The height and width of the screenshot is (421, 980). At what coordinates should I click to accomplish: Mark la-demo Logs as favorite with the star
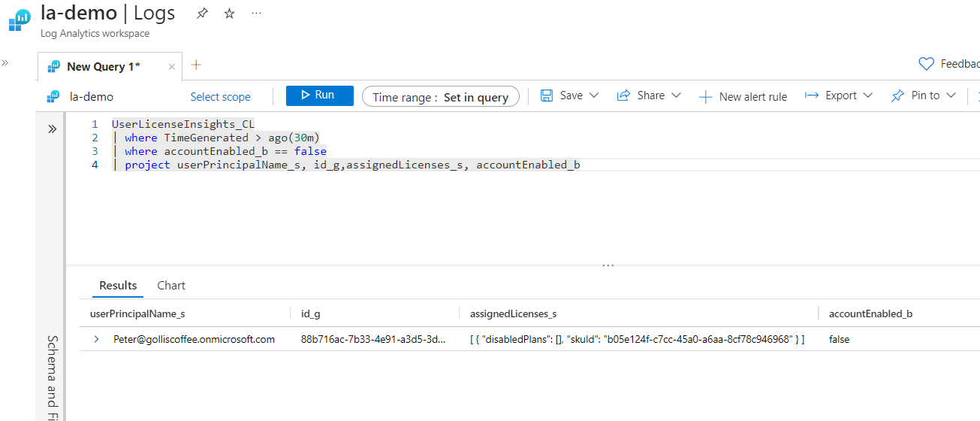tap(230, 14)
